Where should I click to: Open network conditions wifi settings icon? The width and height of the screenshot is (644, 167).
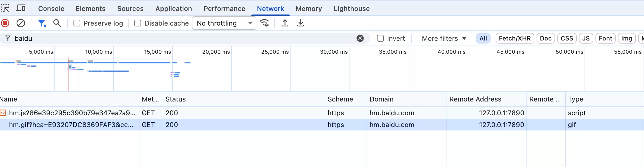(264, 23)
